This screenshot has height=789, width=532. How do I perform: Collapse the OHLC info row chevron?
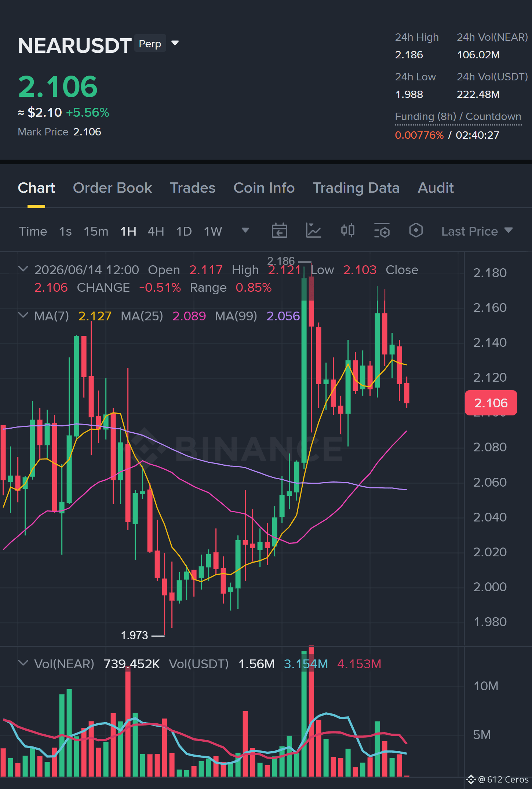[23, 269]
